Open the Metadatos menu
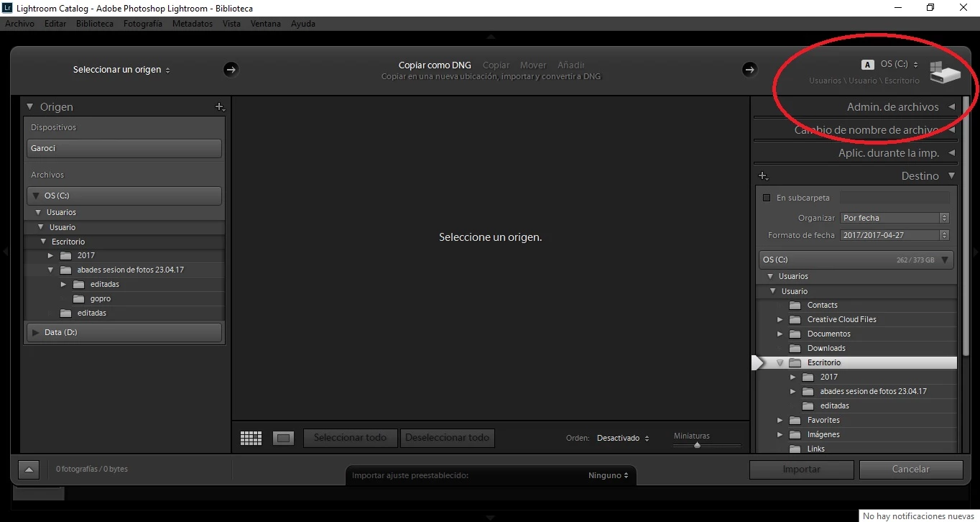 [x=193, y=24]
